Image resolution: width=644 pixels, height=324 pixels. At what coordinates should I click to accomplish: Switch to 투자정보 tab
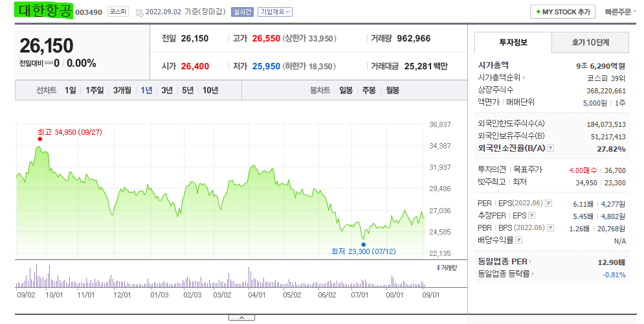pos(513,42)
